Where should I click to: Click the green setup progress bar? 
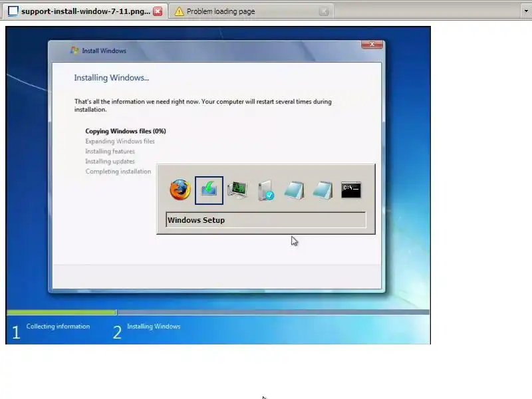tap(62, 312)
